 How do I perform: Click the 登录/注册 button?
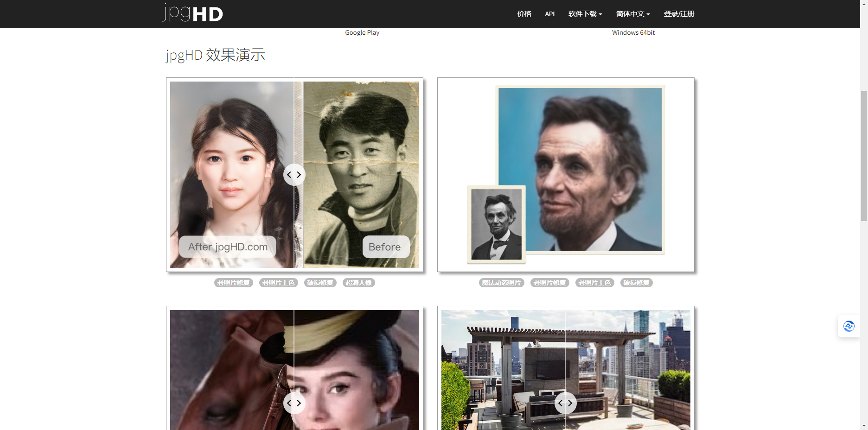point(679,13)
